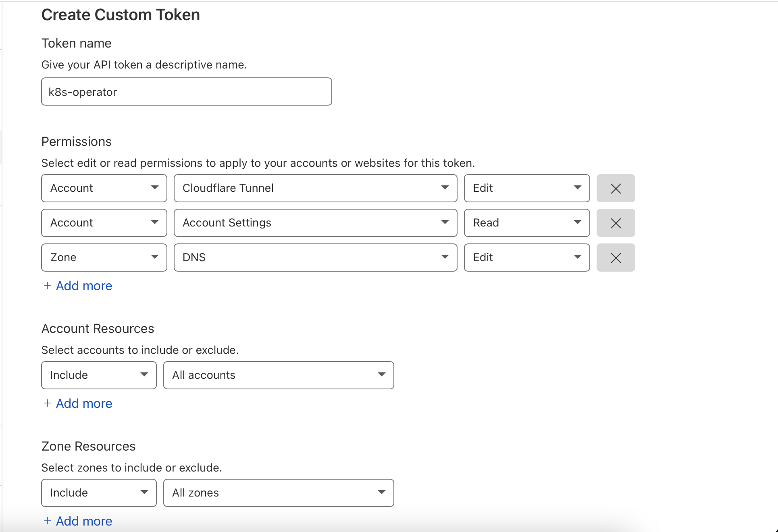Viewport: 778px width, 532px height.
Task: Open the Include dropdown under Account Resources
Action: coord(98,375)
